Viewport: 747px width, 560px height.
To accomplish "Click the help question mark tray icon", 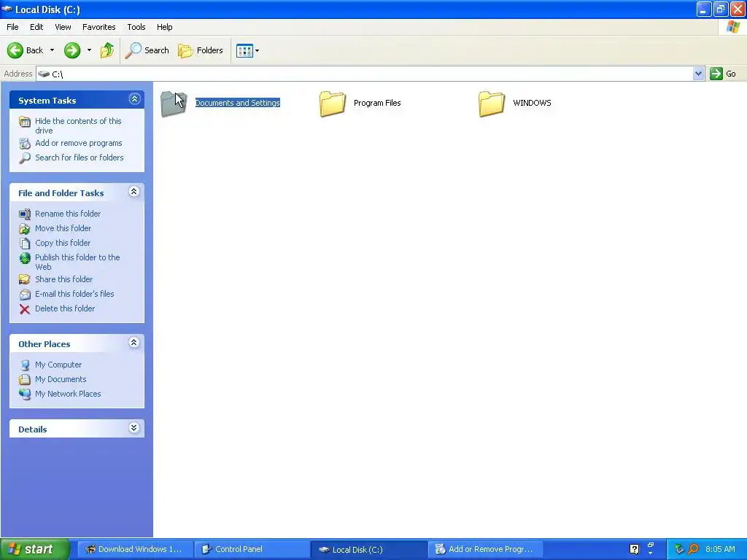I will coord(634,549).
